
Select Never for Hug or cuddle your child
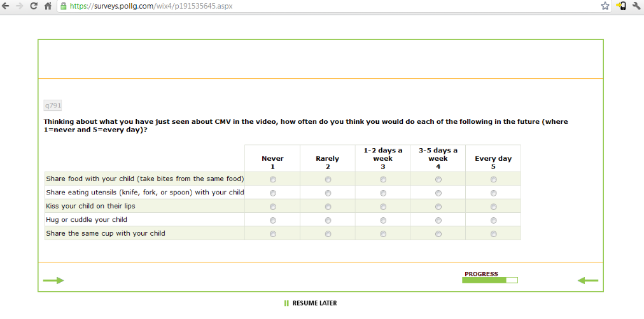273,220
